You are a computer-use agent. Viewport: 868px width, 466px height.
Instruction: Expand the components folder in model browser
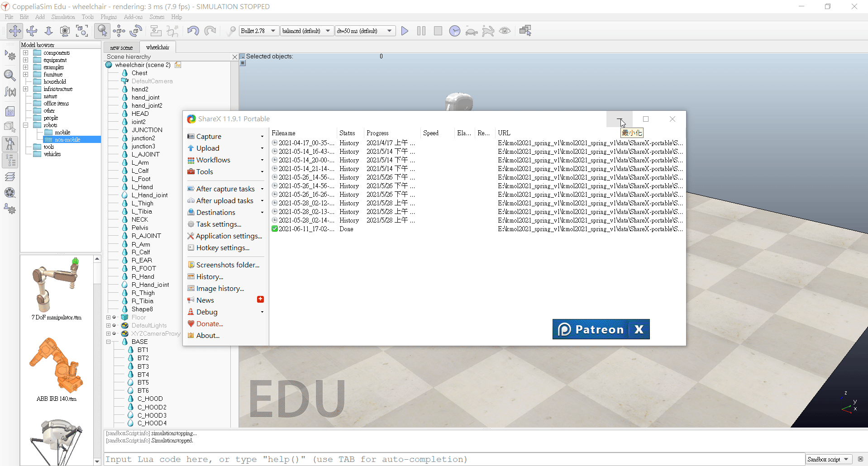26,53
